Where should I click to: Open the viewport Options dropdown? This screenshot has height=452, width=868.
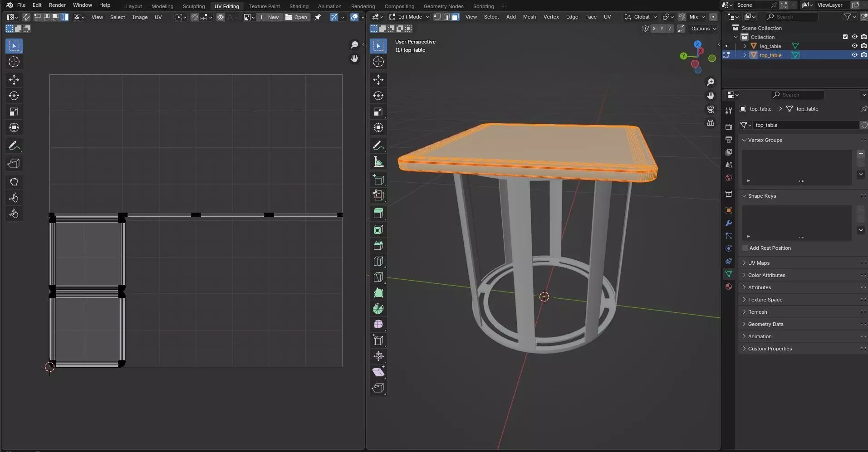click(x=703, y=29)
